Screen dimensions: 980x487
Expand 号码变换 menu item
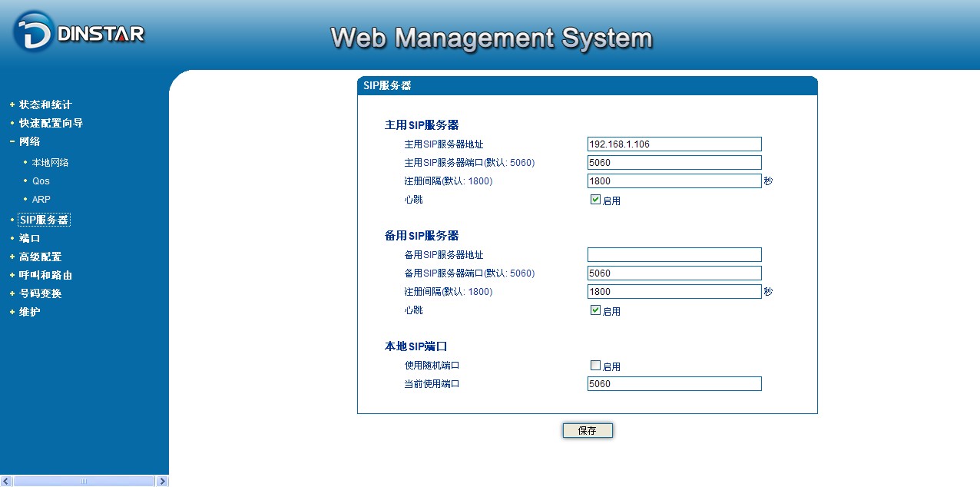click(x=40, y=293)
